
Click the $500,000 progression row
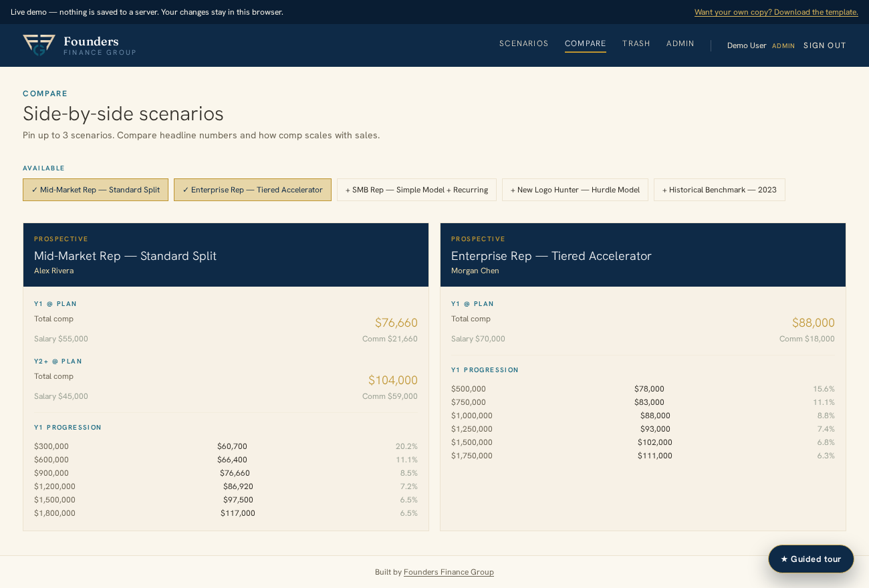[x=643, y=389]
